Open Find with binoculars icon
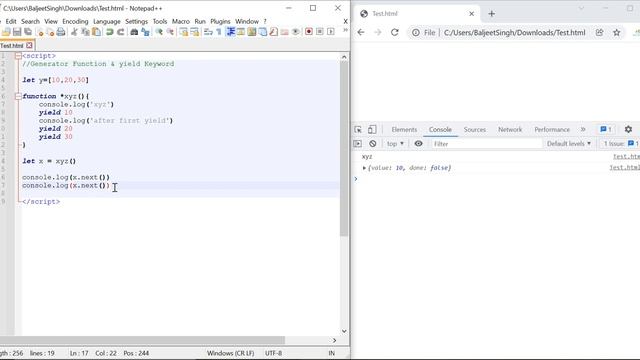The width and height of the screenshot is (640, 360). 134,32
